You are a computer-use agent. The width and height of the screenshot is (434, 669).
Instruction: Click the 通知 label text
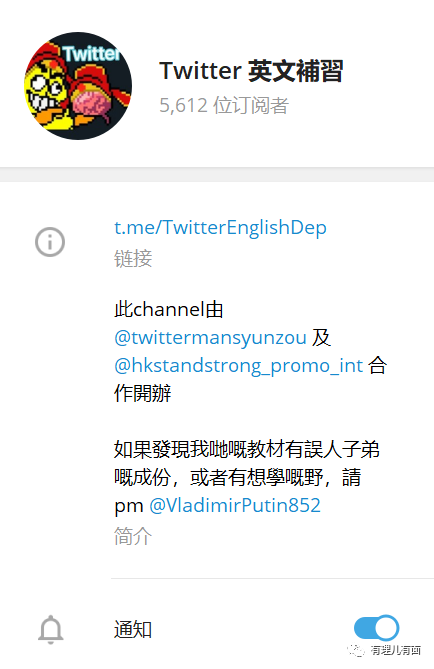(x=133, y=630)
